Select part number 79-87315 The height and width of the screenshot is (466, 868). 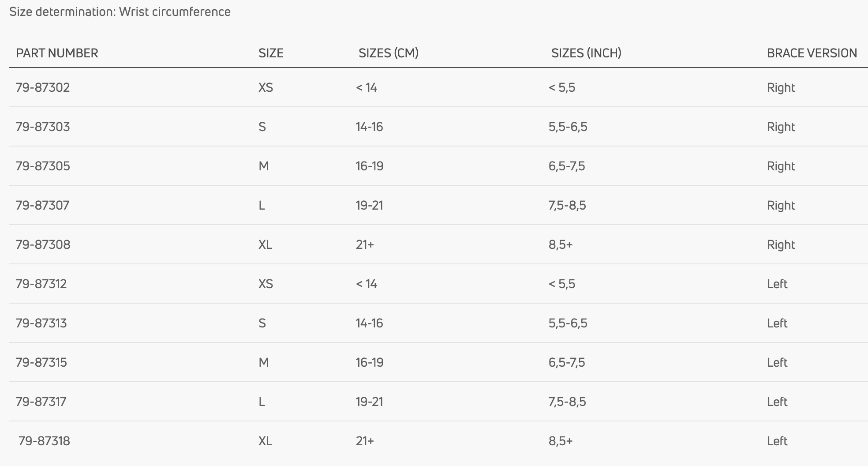pos(41,362)
